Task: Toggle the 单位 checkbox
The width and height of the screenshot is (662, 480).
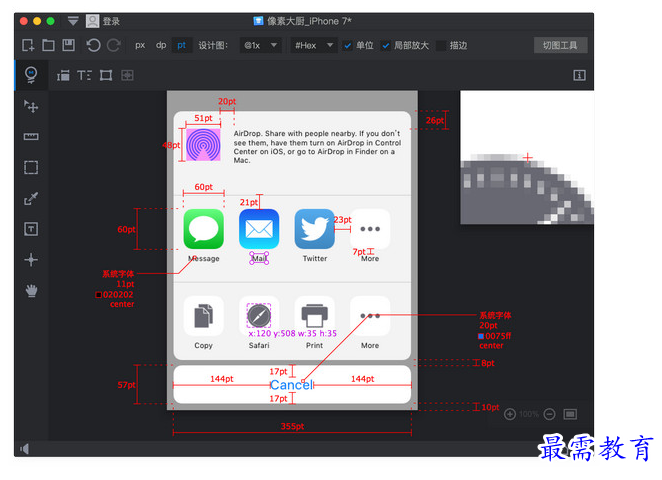Action: coord(347,46)
